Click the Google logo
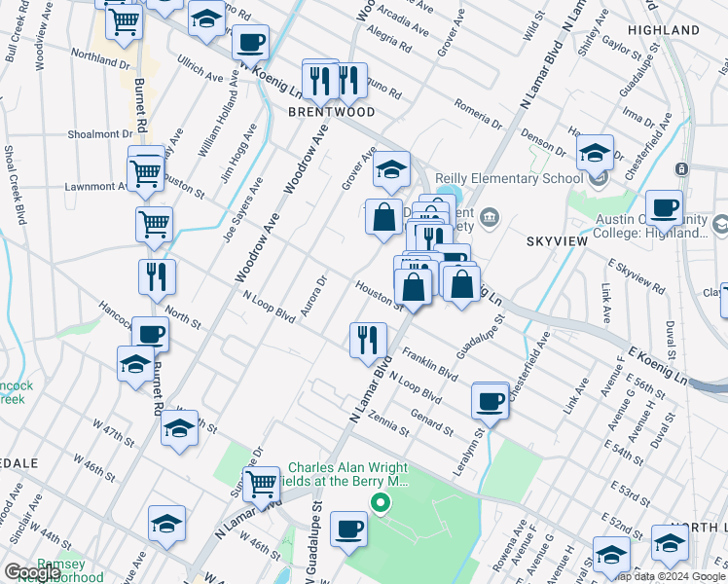The width and height of the screenshot is (728, 584). tap(32, 572)
